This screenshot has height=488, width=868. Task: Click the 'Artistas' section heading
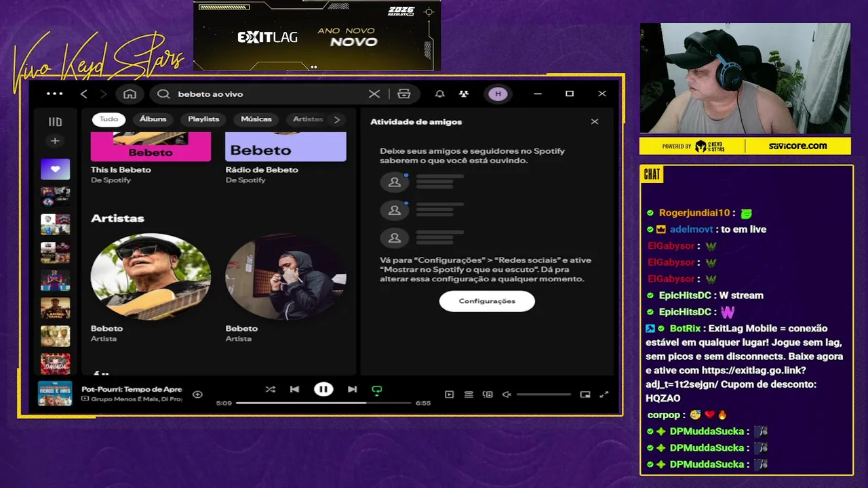[117, 218]
